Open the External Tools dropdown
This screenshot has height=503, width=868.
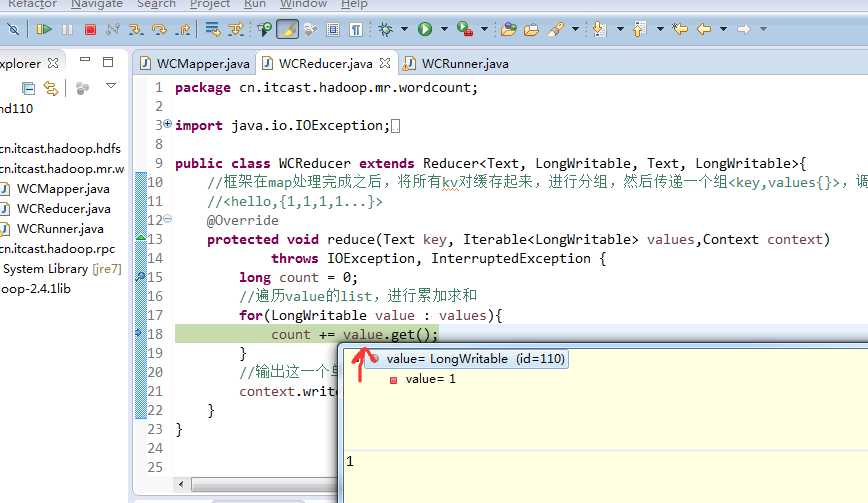[484, 29]
